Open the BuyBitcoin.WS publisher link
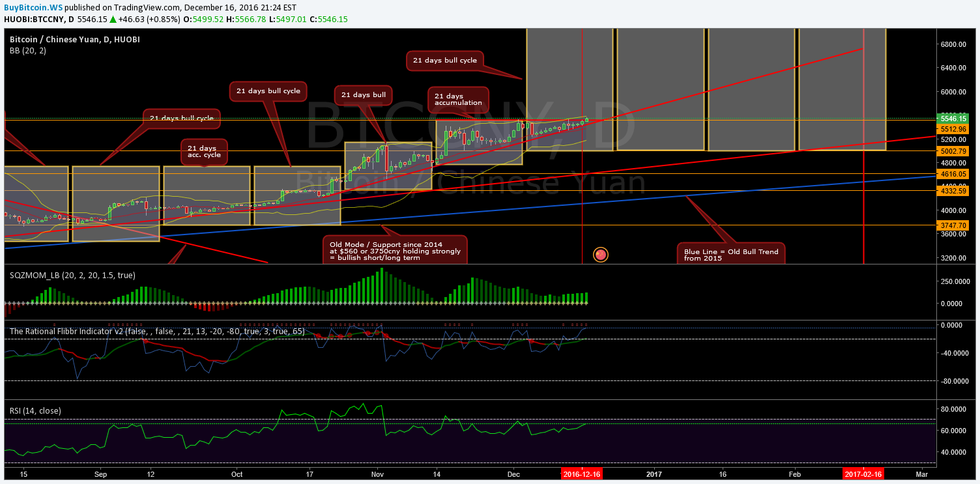 (x=33, y=8)
